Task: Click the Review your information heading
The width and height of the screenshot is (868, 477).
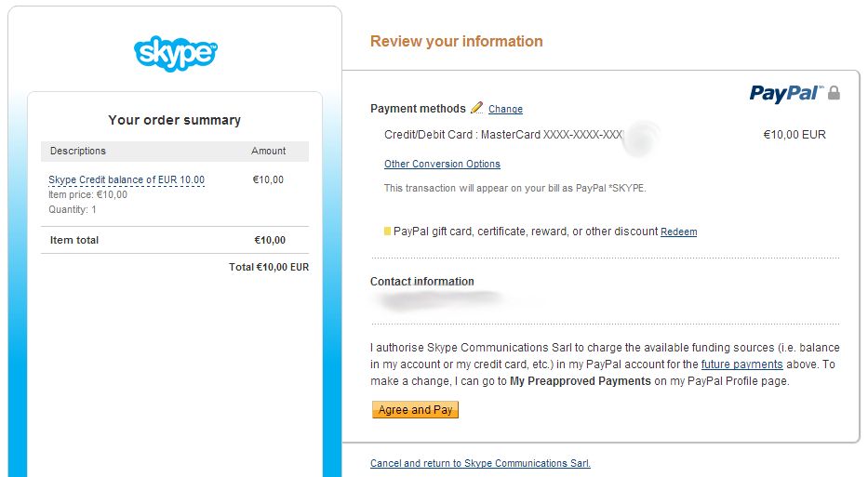Action: pyautogui.click(x=456, y=42)
